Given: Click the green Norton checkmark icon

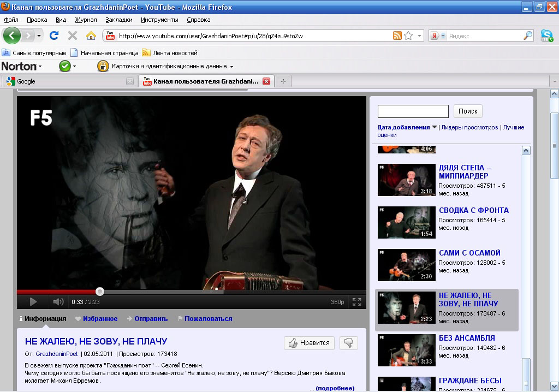Looking at the screenshot, I should pos(64,66).
